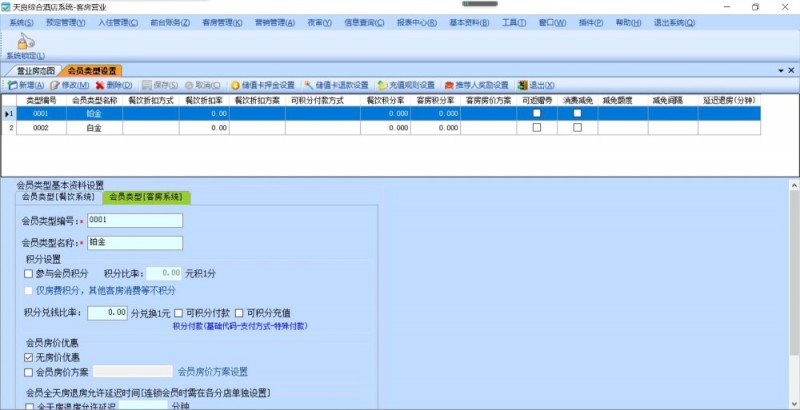Click scrollbar up arrow in settings panel
Viewport: 800px width, 410px height.
click(x=794, y=185)
